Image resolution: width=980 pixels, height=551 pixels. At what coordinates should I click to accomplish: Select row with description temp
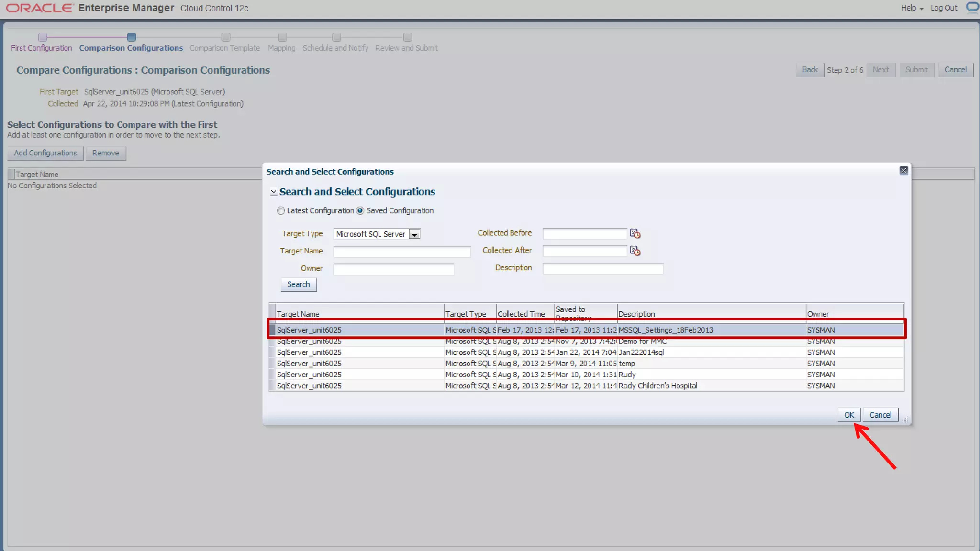[586, 364]
